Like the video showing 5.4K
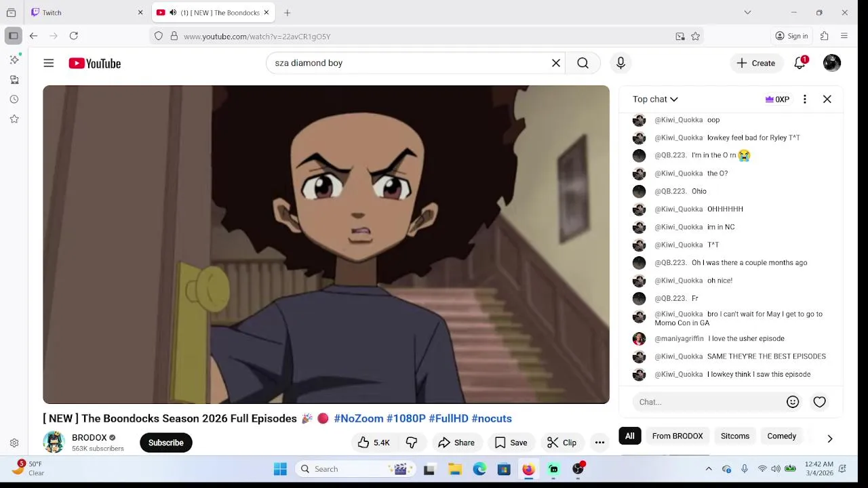The height and width of the screenshot is (488, 868). [374, 443]
